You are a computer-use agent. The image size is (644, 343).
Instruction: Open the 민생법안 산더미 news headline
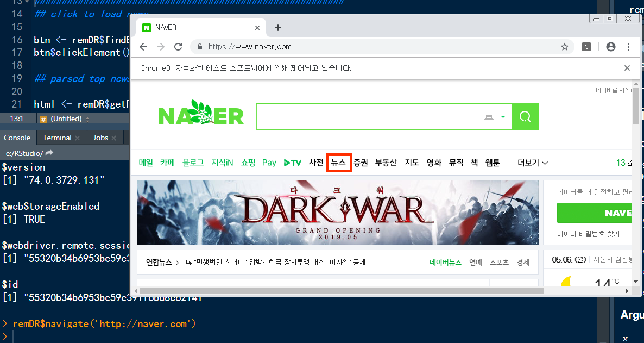pyautogui.click(x=275, y=263)
